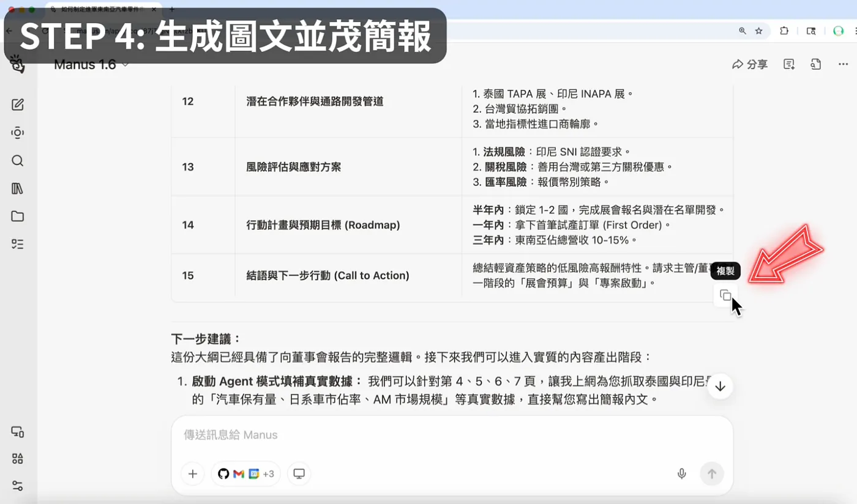Expand the Manus 1.6 model dropdown

coord(91,65)
